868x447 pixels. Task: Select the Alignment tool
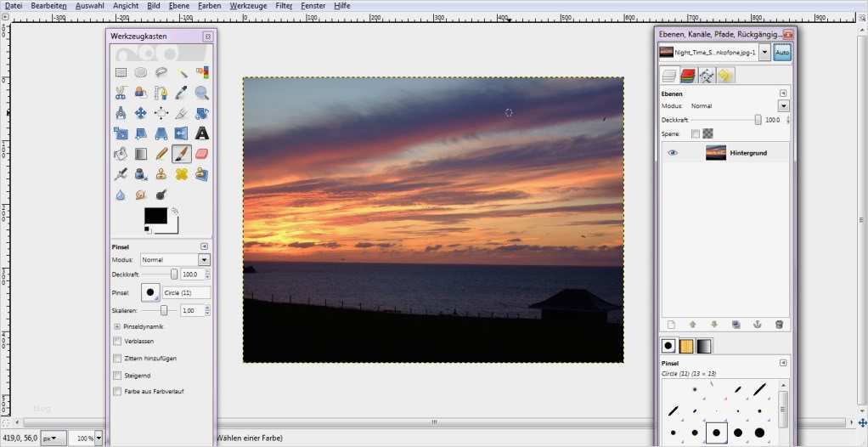pyautogui.click(x=161, y=113)
